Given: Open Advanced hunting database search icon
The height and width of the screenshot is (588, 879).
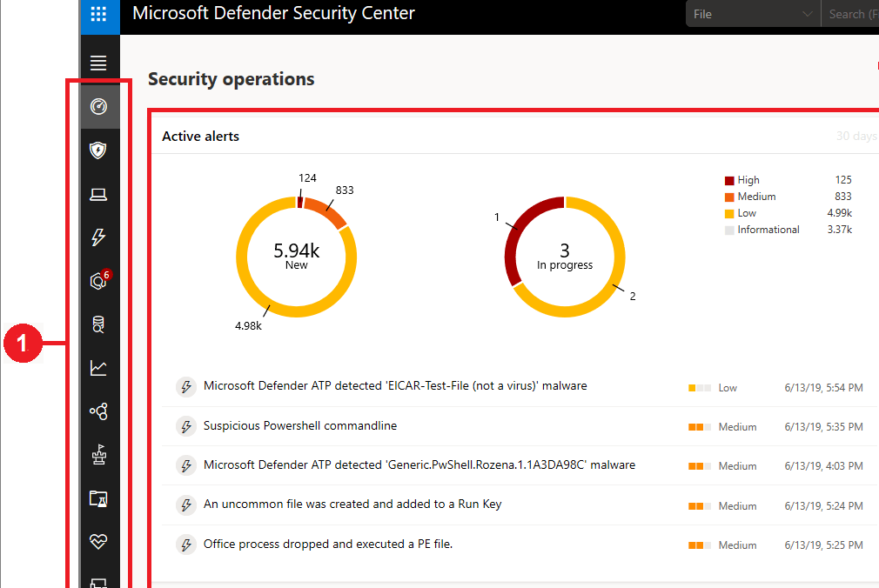Looking at the screenshot, I should (98, 324).
